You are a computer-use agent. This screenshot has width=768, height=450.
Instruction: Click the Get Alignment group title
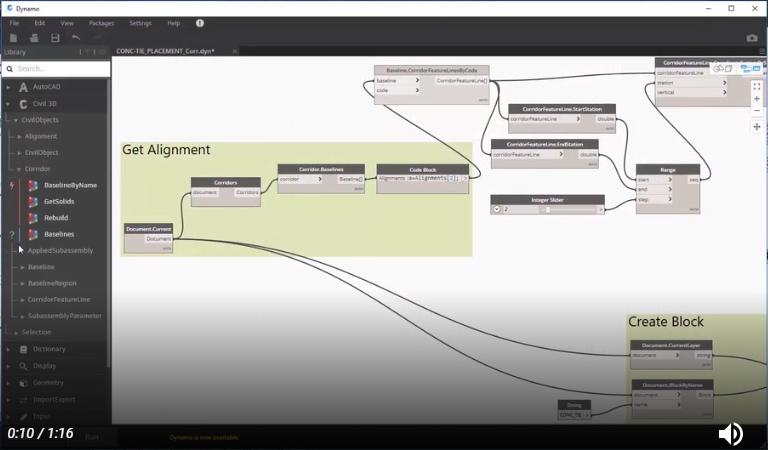(x=166, y=150)
